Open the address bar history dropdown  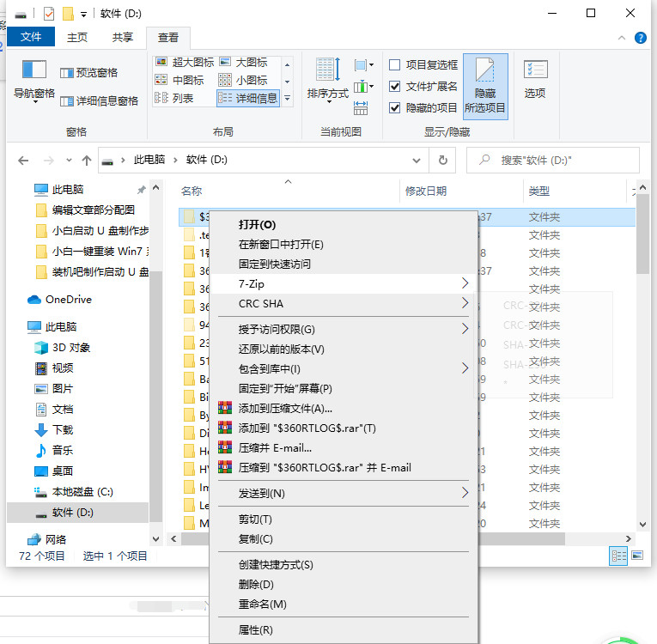417,161
